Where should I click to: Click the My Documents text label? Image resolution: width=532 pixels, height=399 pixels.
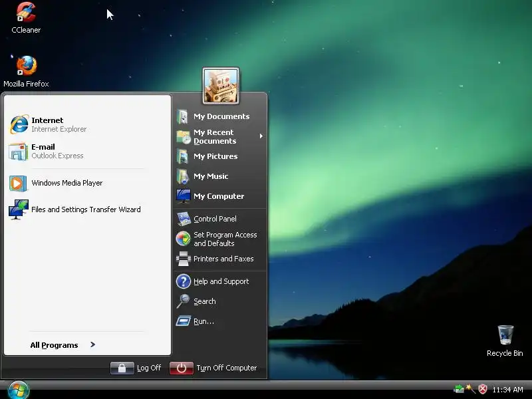click(221, 116)
